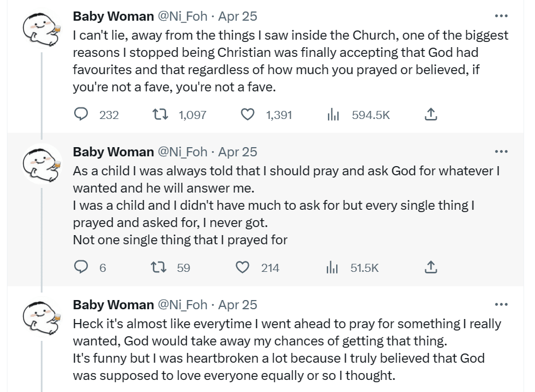Click the profile avatar of the third tweet
Screen dimensions: 535x392
point(41,318)
